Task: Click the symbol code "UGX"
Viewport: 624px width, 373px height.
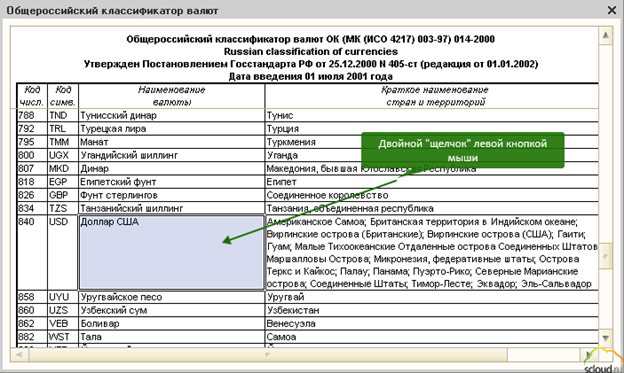Action: pos(58,155)
